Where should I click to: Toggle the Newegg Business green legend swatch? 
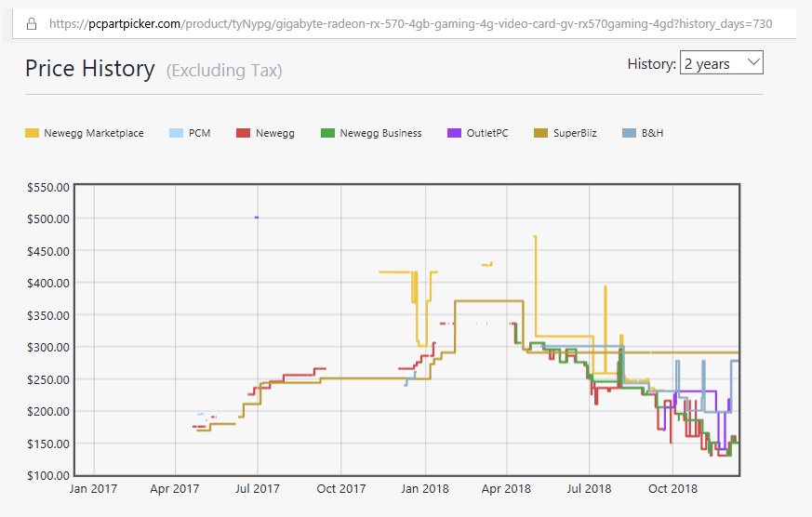pos(327,133)
